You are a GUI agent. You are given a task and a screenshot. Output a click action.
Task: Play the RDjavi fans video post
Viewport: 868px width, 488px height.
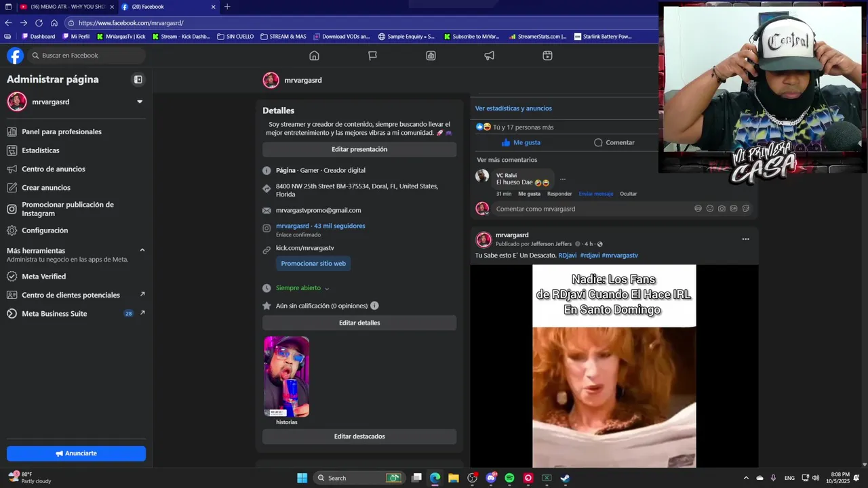[x=614, y=366]
